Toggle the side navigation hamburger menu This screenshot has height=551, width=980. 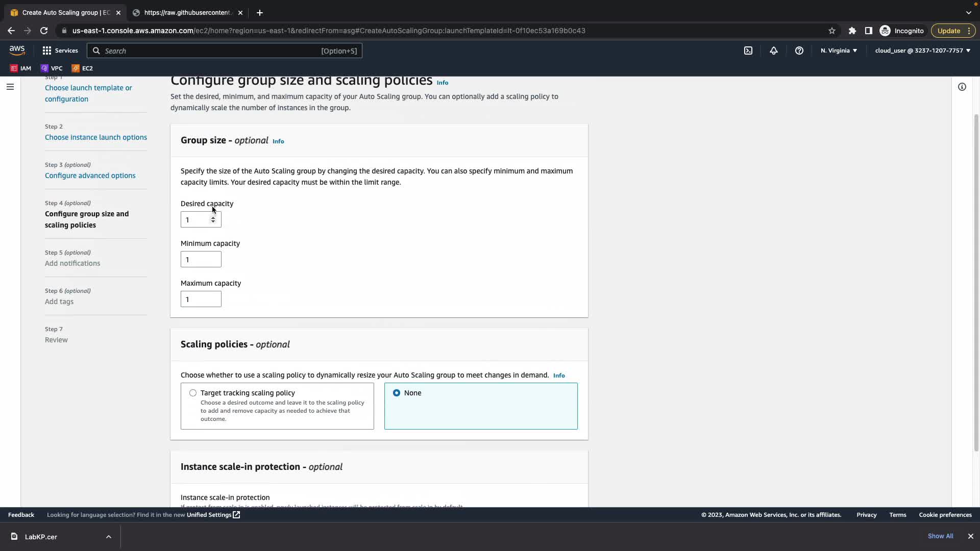coord(10,87)
